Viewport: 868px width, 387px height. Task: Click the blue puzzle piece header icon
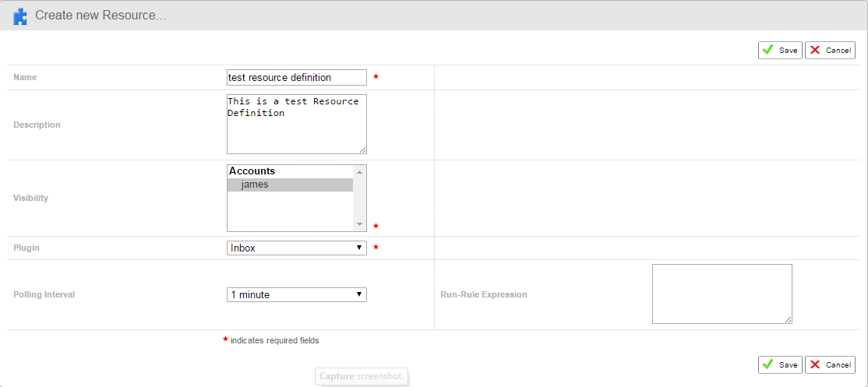pyautogui.click(x=20, y=16)
